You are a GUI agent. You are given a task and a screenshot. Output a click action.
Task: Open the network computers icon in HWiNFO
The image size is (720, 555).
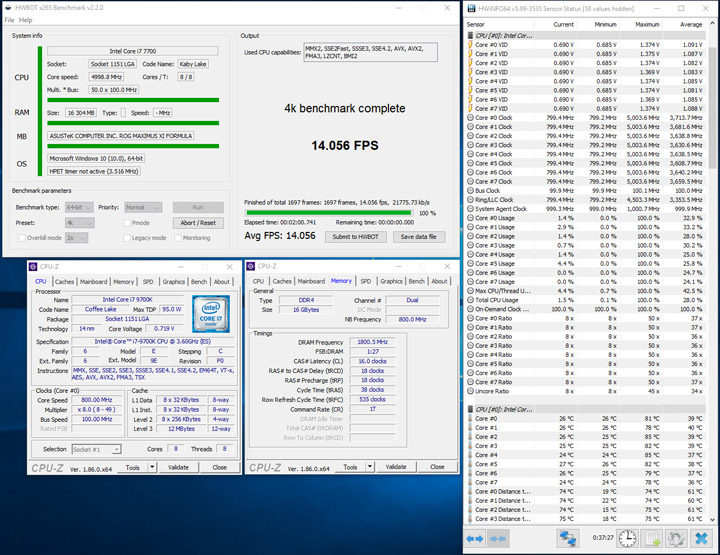click(x=568, y=538)
